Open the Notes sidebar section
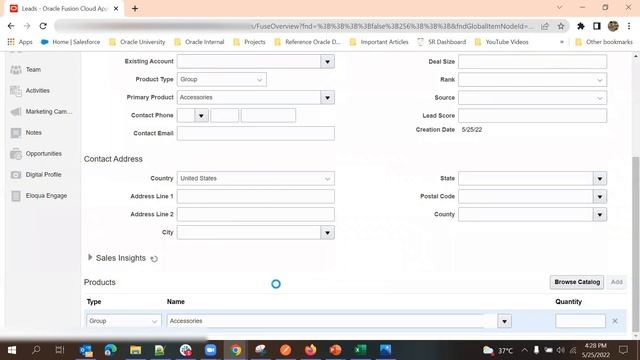Image resolution: width=640 pixels, height=360 pixels. pyautogui.click(x=26, y=133)
